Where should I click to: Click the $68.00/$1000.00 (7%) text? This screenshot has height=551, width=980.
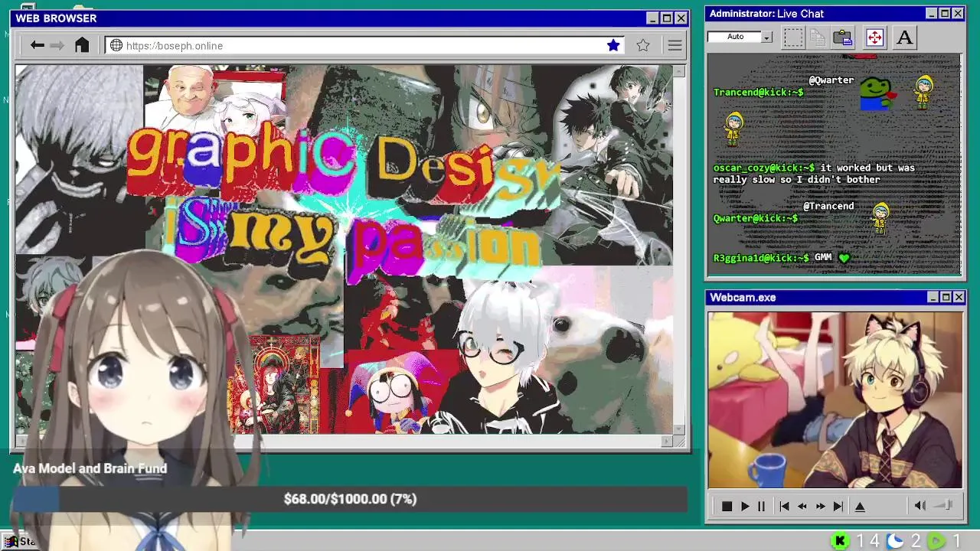point(350,499)
